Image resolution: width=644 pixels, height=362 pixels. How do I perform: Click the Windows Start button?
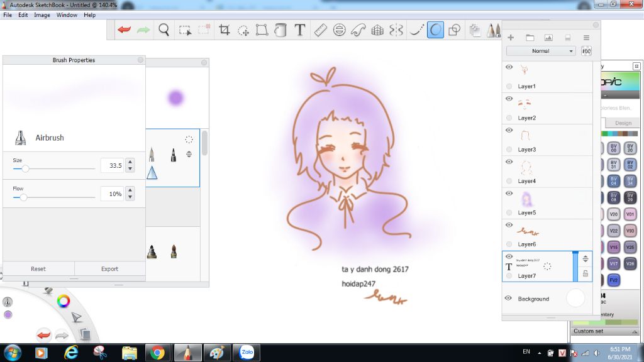(12, 353)
